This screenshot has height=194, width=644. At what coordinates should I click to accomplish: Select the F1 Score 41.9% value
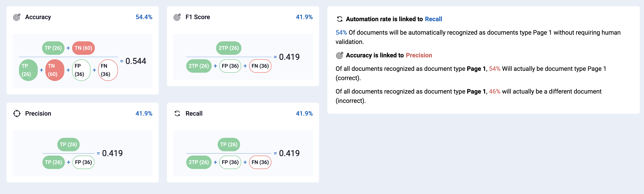[x=304, y=17]
